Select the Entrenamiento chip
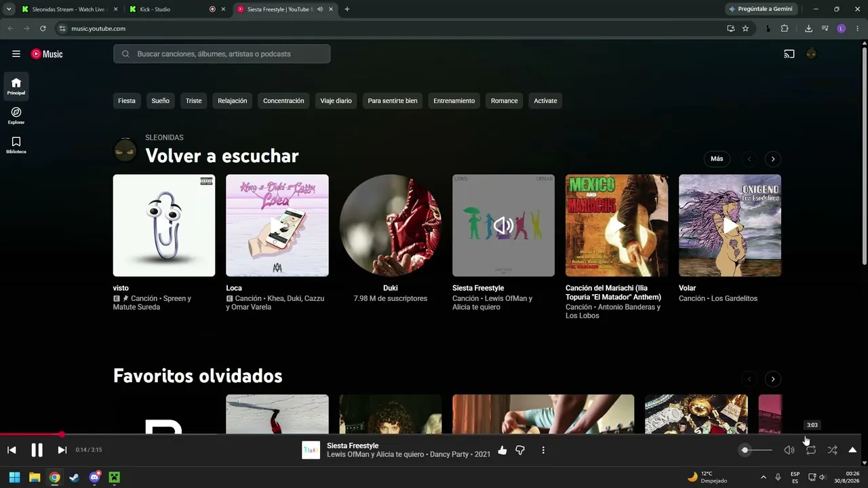 454,101
